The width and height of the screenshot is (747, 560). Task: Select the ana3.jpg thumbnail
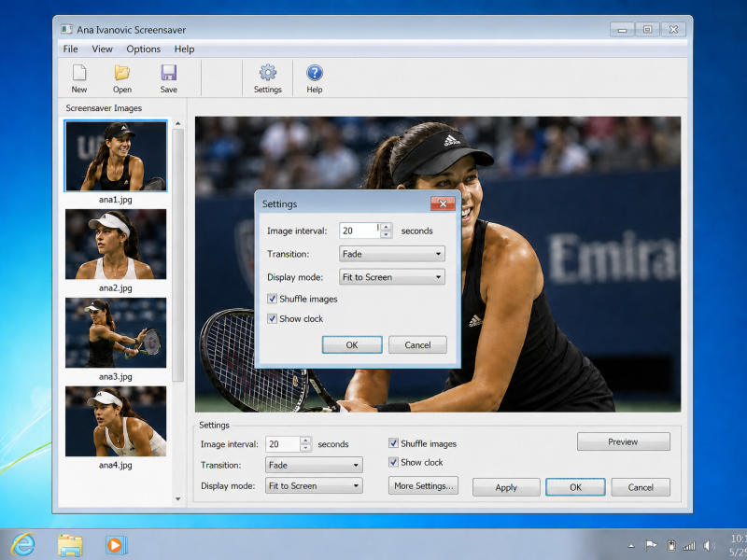[x=116, y=333]
